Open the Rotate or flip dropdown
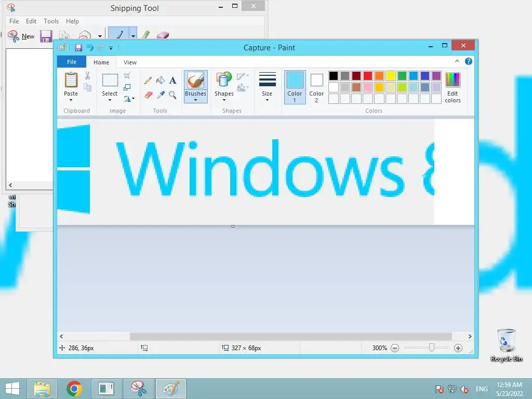The width and height of the screenshot is (532, 399). [129, 99]
